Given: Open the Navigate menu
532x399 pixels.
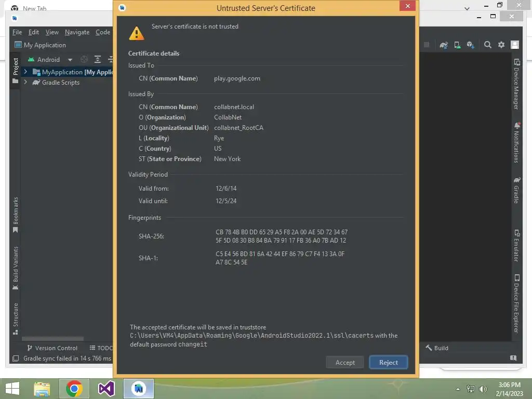Looking at the screenshot, I should point(77,32).
